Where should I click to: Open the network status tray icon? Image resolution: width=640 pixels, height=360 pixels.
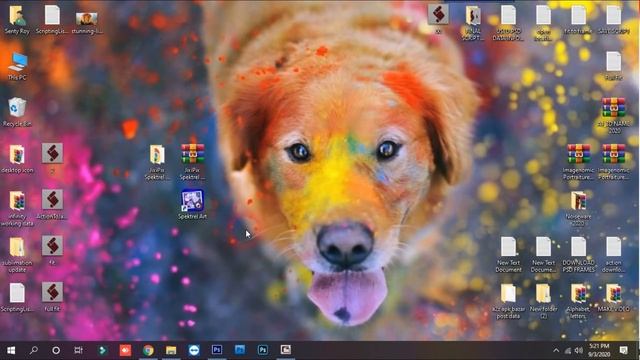(568, 351)
